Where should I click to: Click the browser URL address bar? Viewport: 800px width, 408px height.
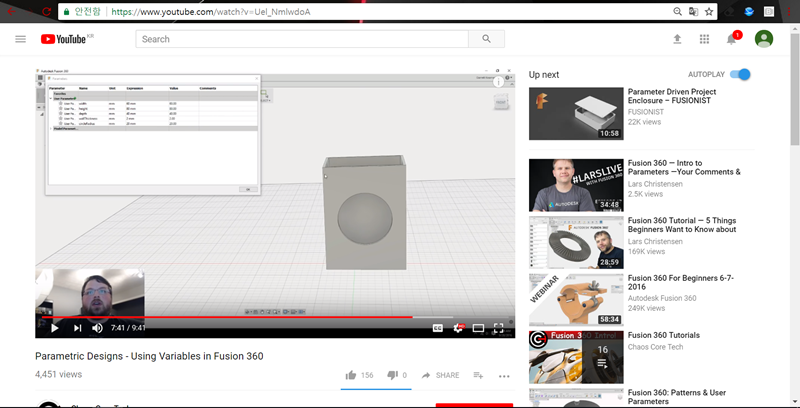point(388,11)
